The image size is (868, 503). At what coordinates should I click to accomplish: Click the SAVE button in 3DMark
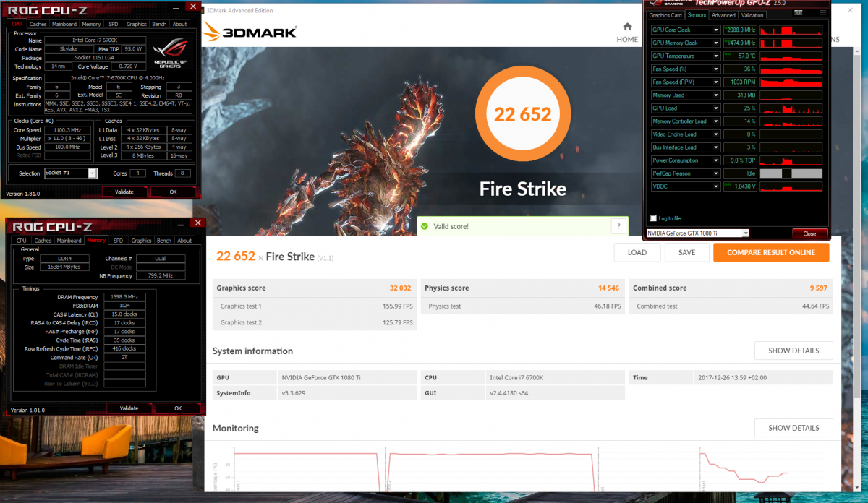(686, 253)
